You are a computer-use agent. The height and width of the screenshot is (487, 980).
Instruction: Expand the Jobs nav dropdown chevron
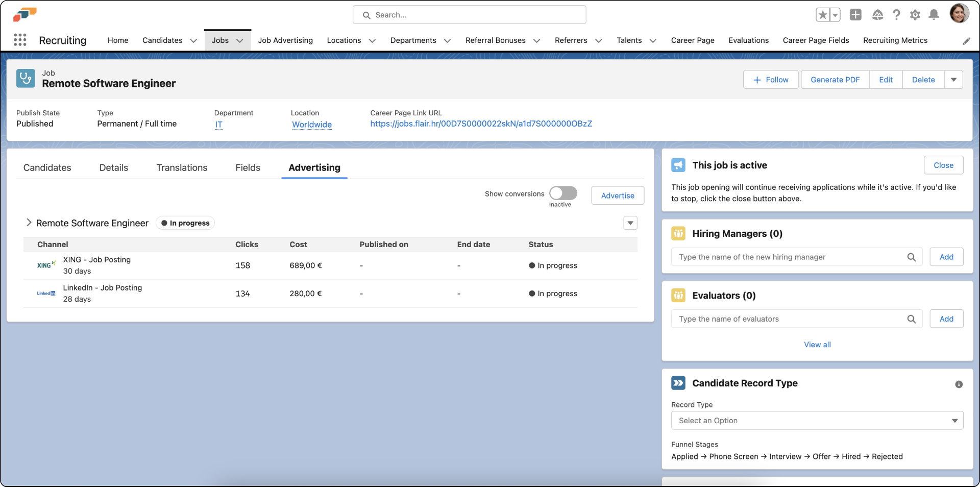click(x=240, y=41)
